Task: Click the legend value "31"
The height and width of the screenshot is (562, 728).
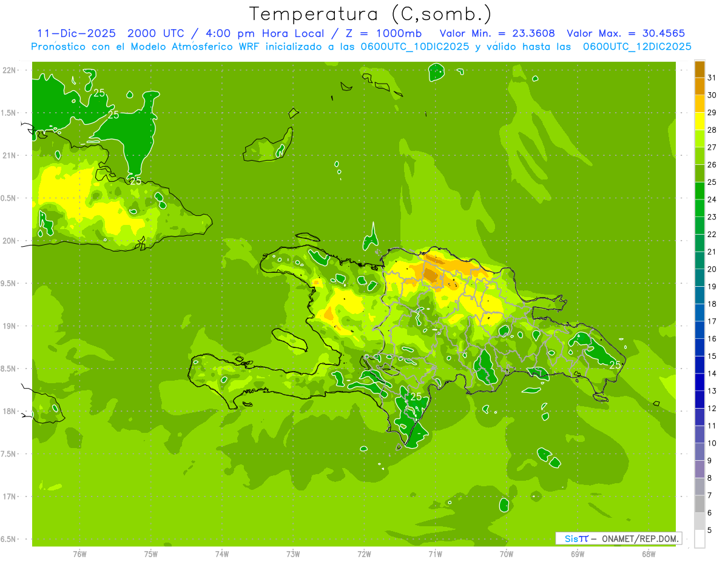Action: pos(712,78)
